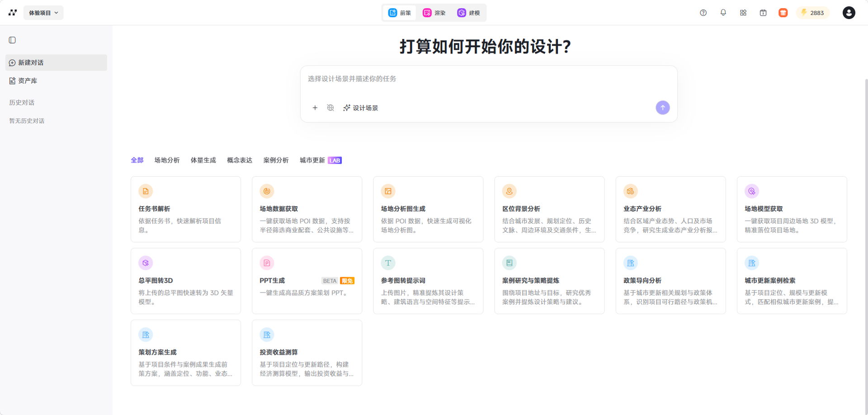The height and width of the screenshot is (415, 868).
Task: Open the 政策导向分析 card
Action: pos(670,281)
